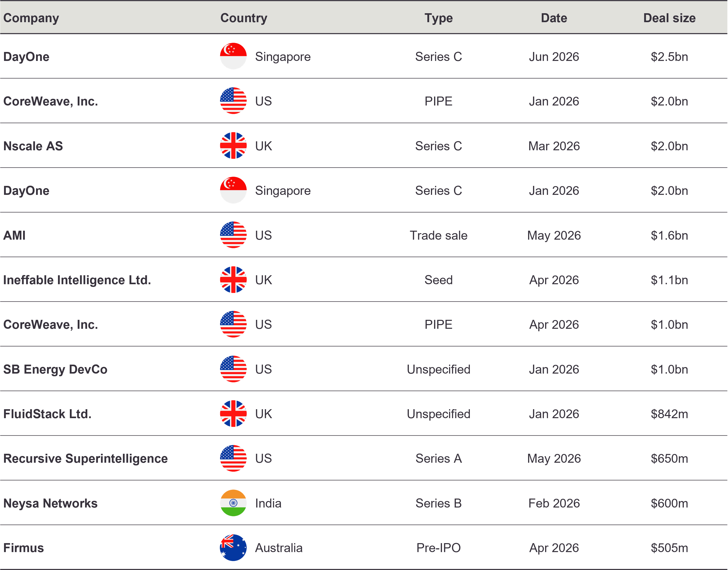Screen dimensions: 728x570
Task: Open the Neysa Networks company name
Action: coord(50,503)
